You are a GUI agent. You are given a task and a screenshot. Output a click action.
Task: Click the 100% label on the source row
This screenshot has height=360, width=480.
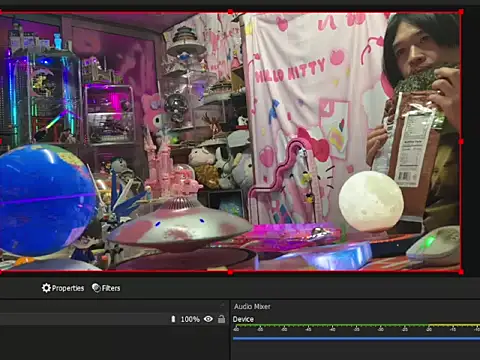(x=190, y=319)
